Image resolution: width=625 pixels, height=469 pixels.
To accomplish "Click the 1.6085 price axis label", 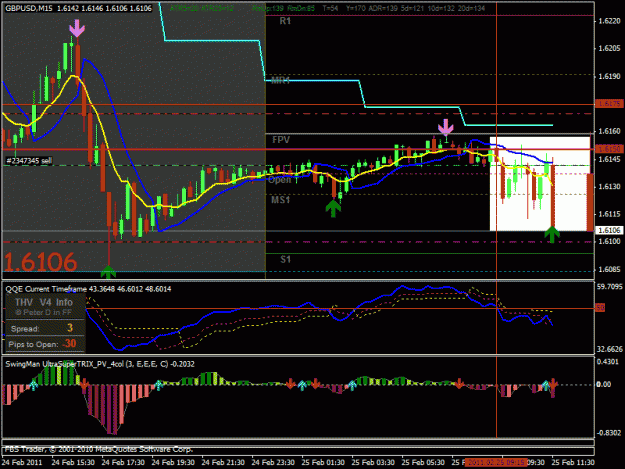I will coord(609,269).
